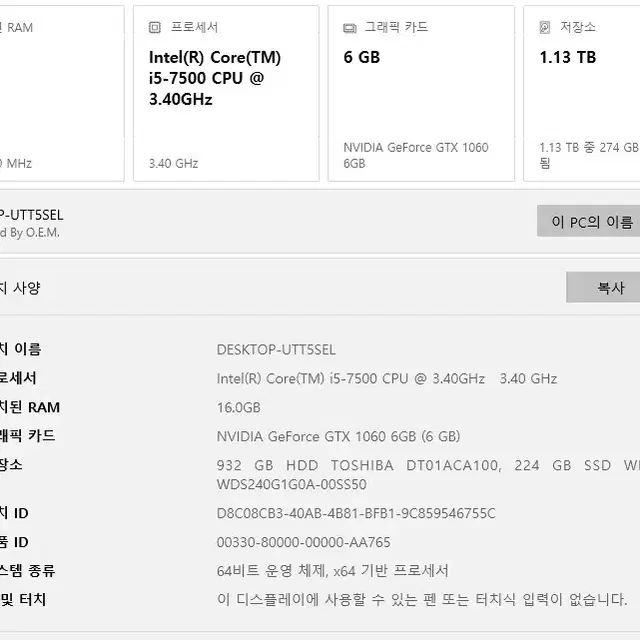Click the storage disk icon
The height and width of the screenshot is (640, 640).
[x=545, y=28]
